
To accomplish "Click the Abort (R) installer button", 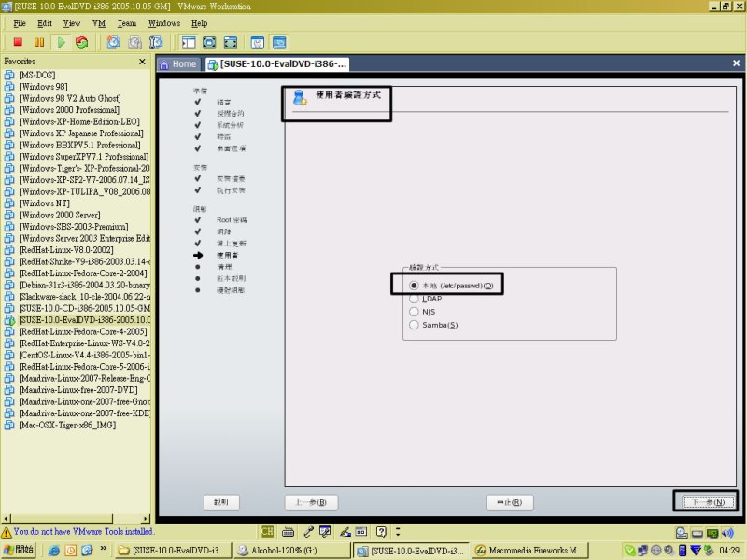I will [x=510, y=502].
